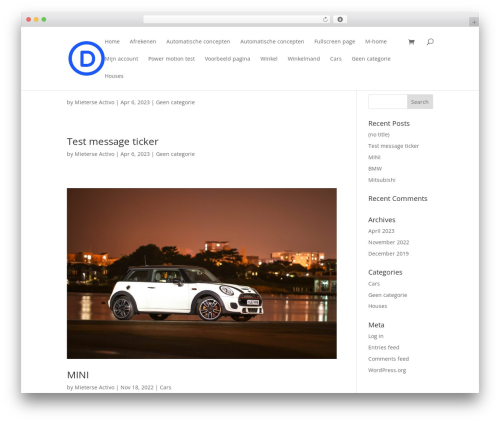Viewport: 500px width, 423px height.
Task: Visit the WordPress.org link
Action: (x=387, y=370)
